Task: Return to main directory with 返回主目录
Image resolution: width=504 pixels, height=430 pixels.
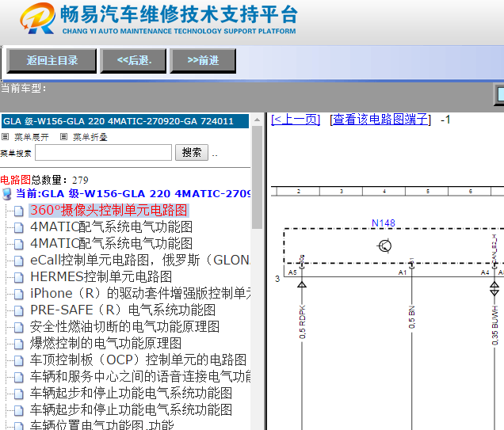Action: click(52, 61)
